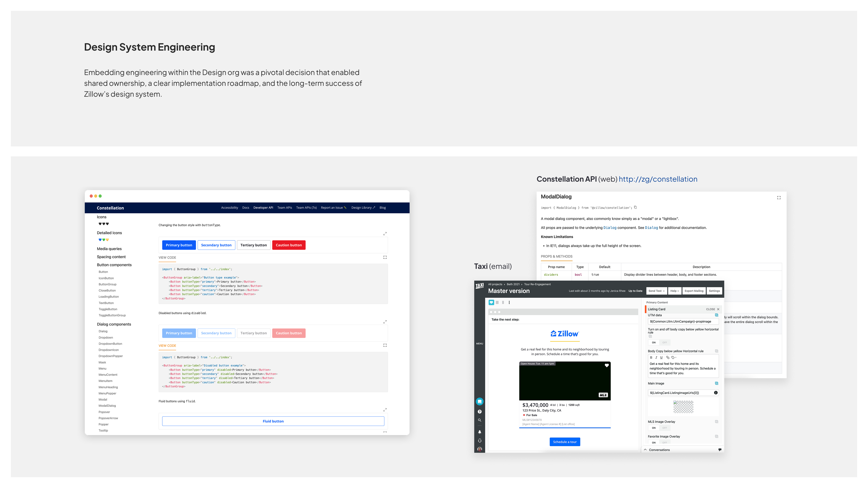Select ModalDialog in sidebar
The height and width of the screenshot is (488, 868).
coord(107,406)
